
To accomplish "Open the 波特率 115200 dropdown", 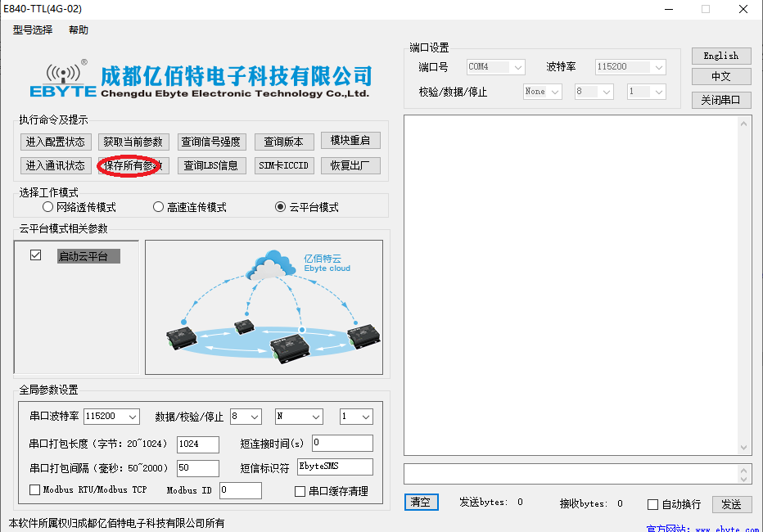I will pyautogui.click(x=630, y=67).
